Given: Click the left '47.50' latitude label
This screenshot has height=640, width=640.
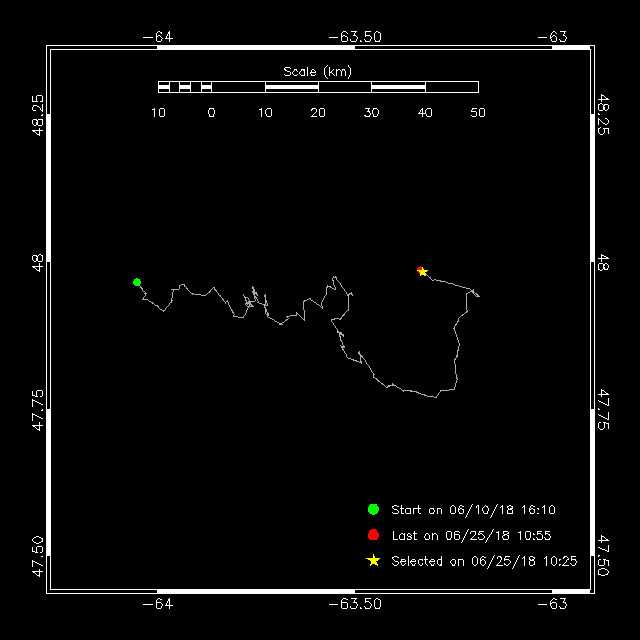Looking at the screenshot, I should click(x=38, y=557).
